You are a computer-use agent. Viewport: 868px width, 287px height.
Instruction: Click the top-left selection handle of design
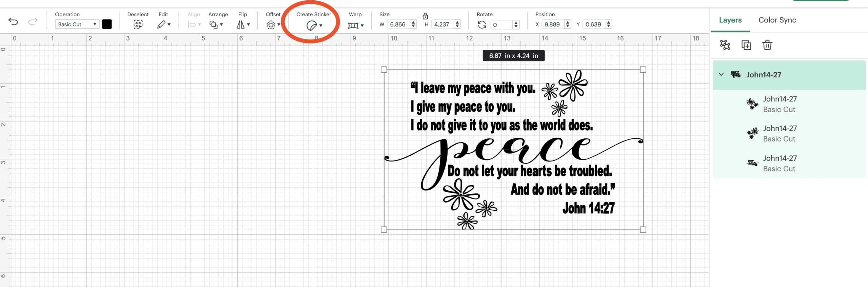[x=384, y=70]
